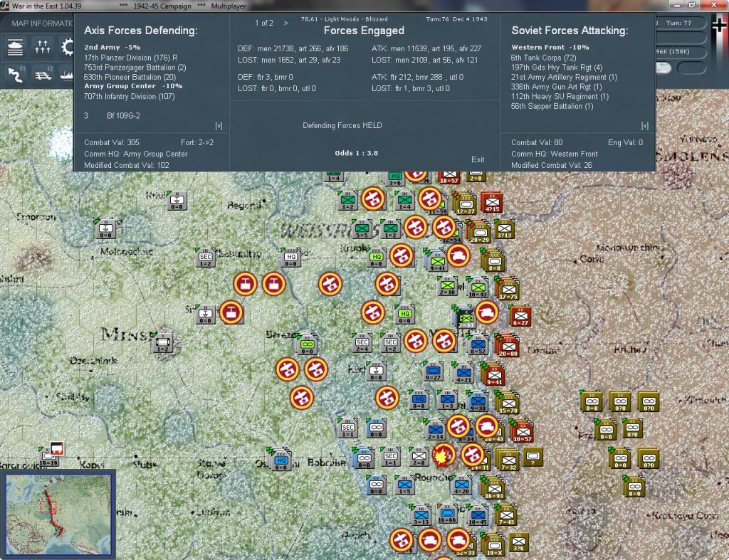The width and height of the screenshot is (729, 560).
Task: Restore down the game window
Action: tap(691, 5)
